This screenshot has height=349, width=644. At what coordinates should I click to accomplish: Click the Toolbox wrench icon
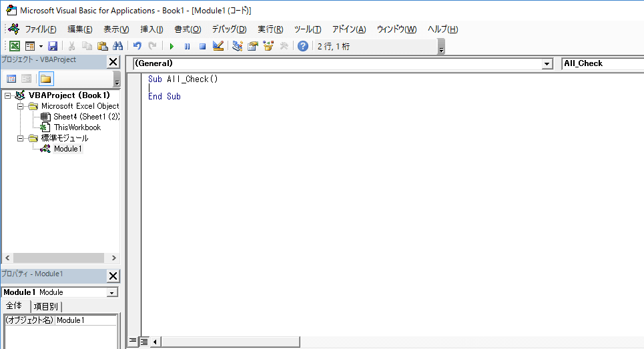284,46
